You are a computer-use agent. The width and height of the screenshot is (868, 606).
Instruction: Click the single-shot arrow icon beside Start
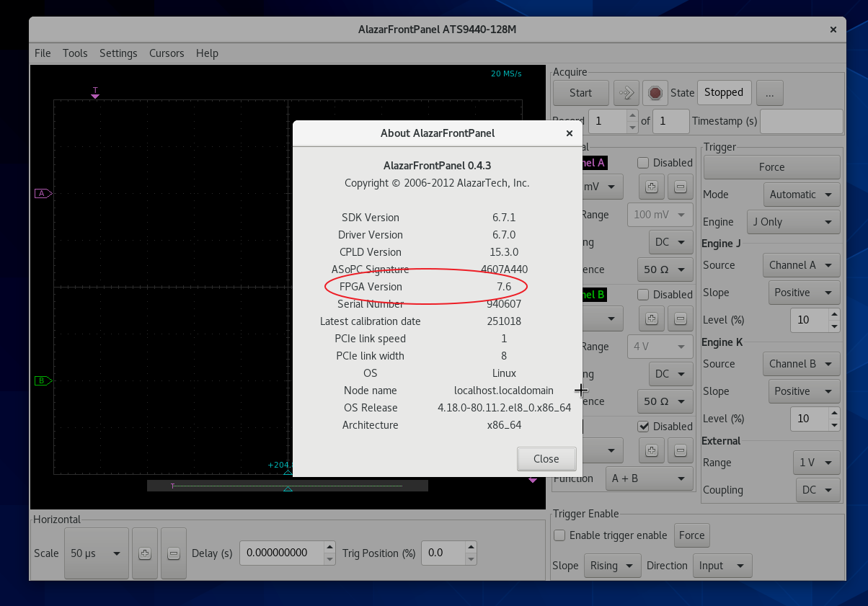tap(626, 92)
